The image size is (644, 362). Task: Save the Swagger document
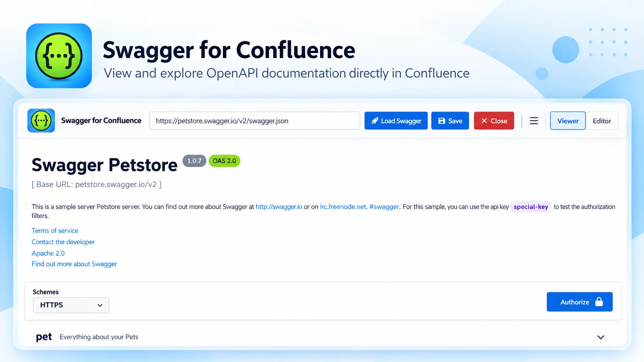(450, 121)
